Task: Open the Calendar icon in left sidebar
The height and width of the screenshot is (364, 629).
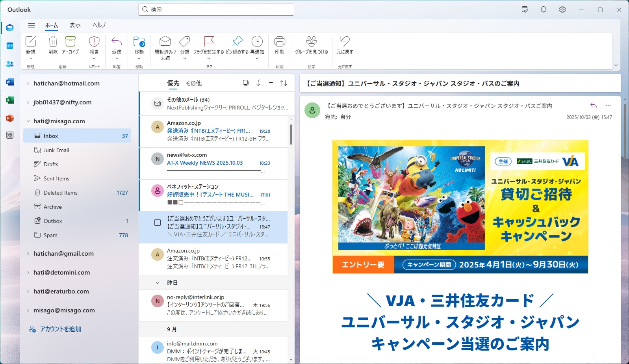Action: pyautogui.click(x=10, y=46)
